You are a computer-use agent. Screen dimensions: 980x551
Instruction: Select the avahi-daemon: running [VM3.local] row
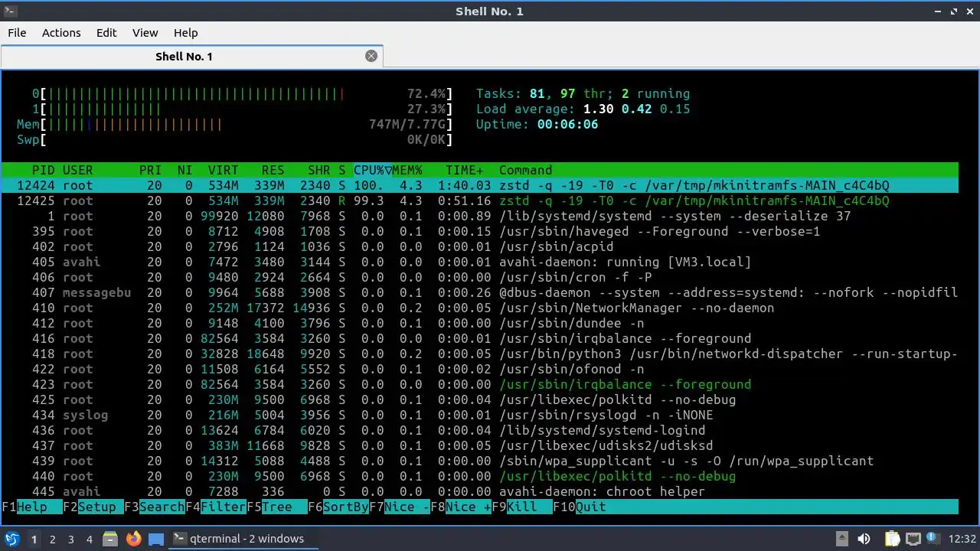click(480, 262)
